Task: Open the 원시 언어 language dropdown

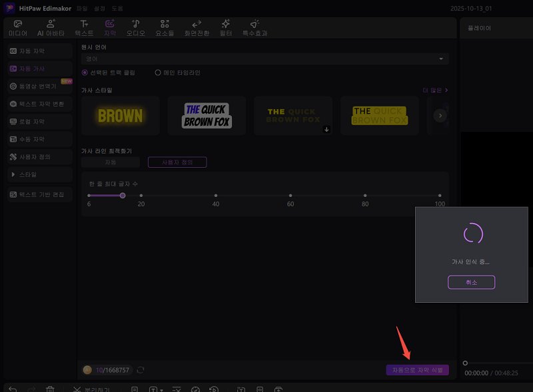Action: [x=265, y=59]
